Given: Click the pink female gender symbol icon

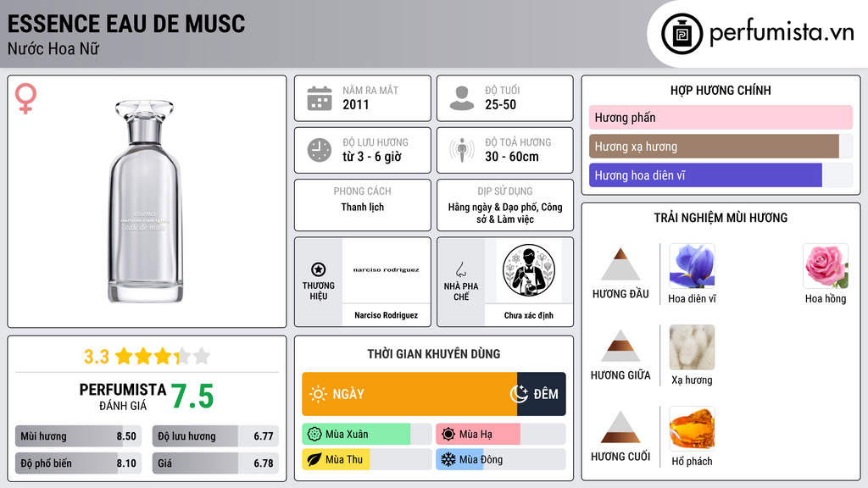Looking at the screenshot, I should [x=25, y=98].
